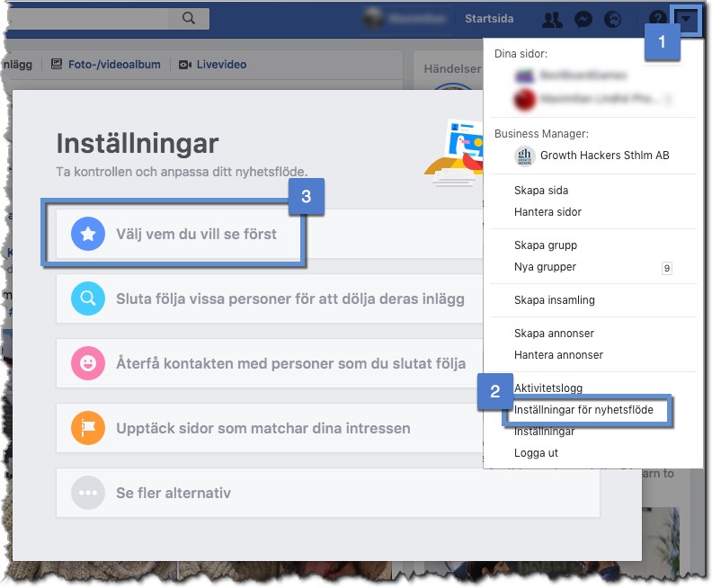
Task: Open Sluta följa vissa personer option
Action: tap(289, 299)
